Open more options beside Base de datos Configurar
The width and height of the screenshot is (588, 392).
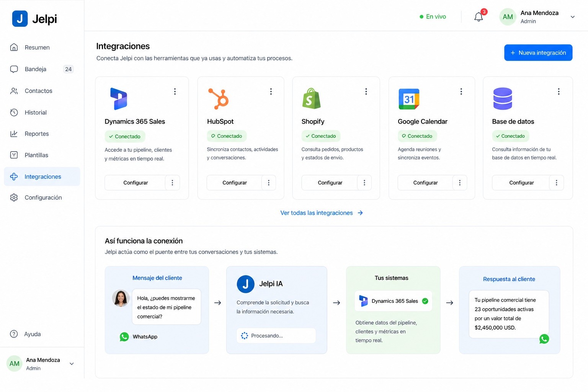tap(557, 183)
